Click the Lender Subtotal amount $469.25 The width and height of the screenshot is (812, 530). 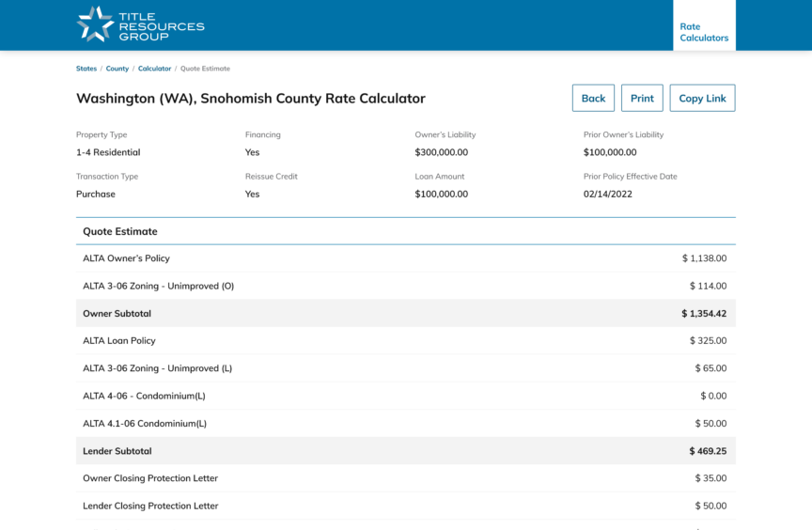click(x=707, y=451)
